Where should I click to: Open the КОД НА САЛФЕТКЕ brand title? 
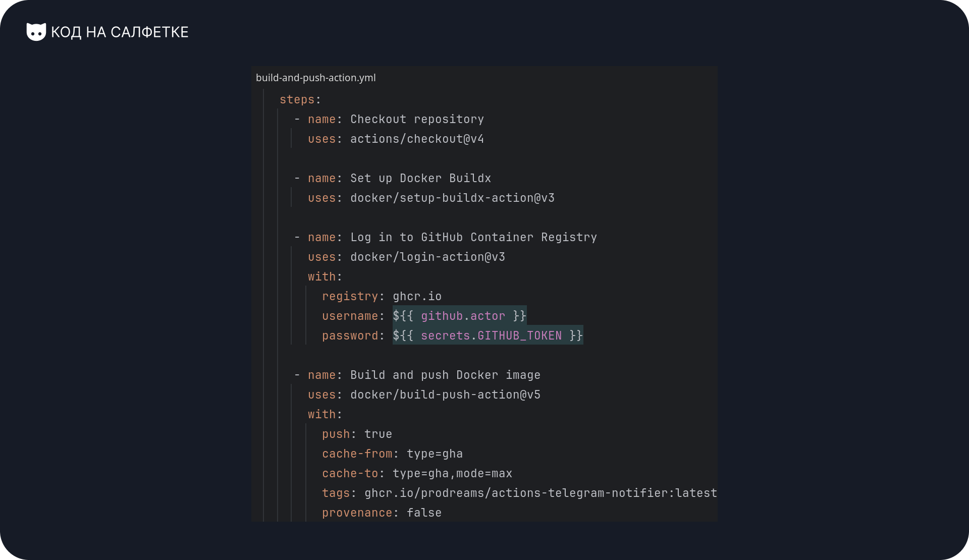[120, 32]
